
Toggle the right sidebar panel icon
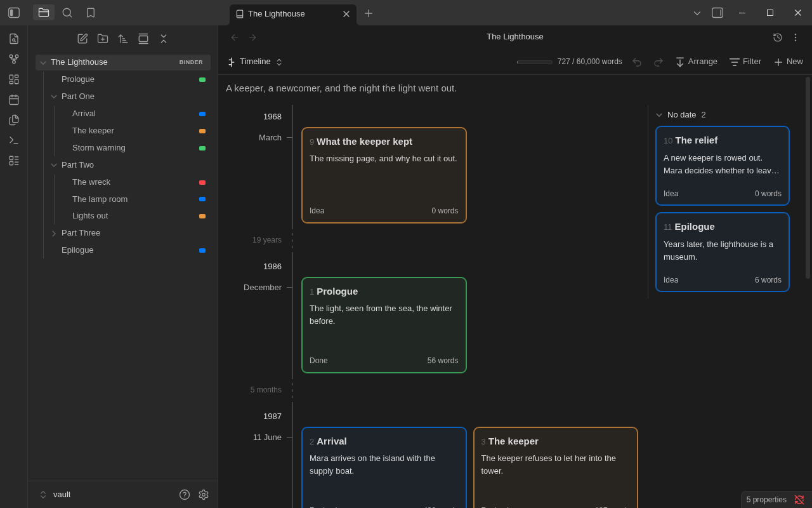click(x=717, y=13)
